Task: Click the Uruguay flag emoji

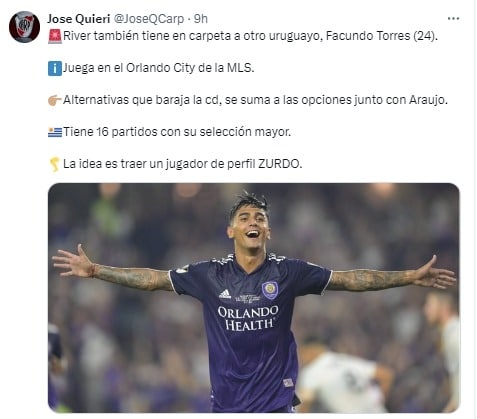Action: tap(55, 132)
